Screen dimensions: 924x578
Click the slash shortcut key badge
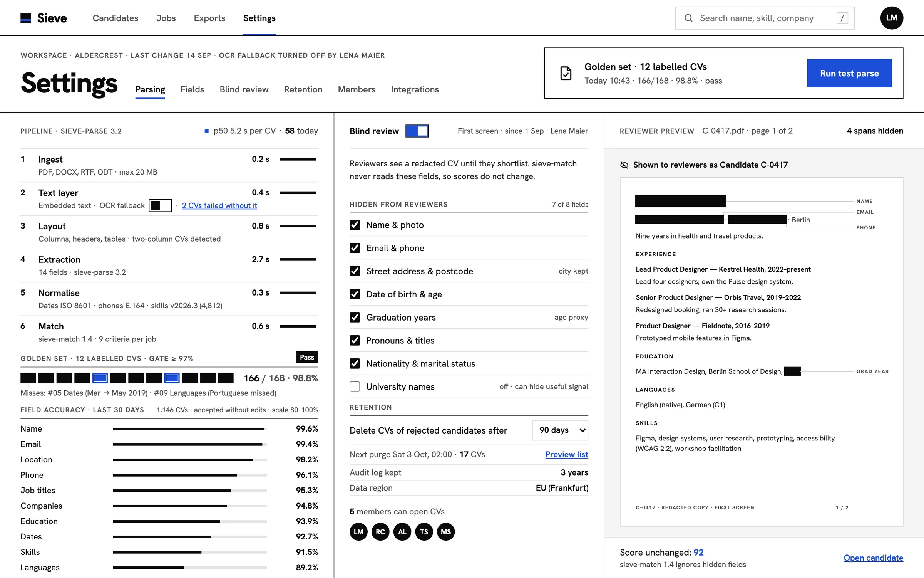tap(842, 18)
